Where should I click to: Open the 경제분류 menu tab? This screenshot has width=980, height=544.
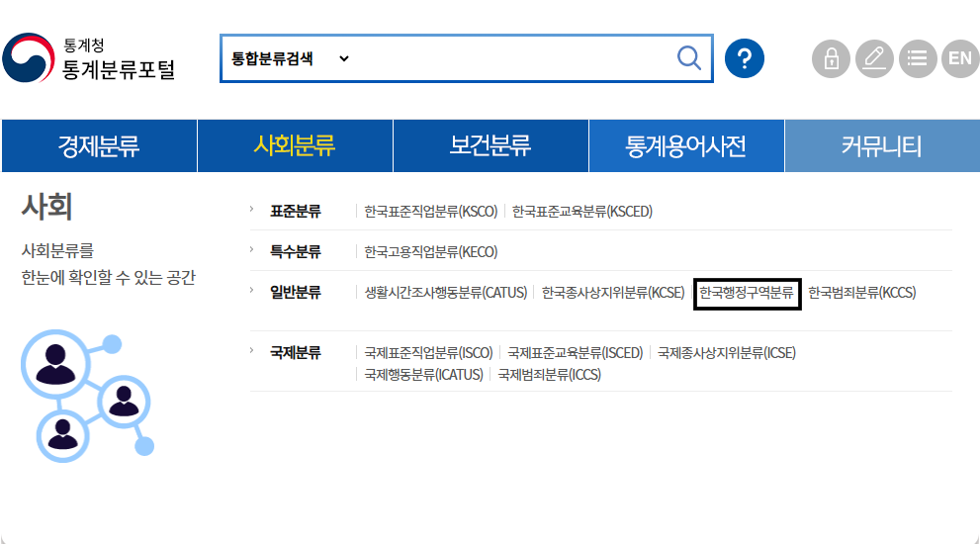coord(99,146)
